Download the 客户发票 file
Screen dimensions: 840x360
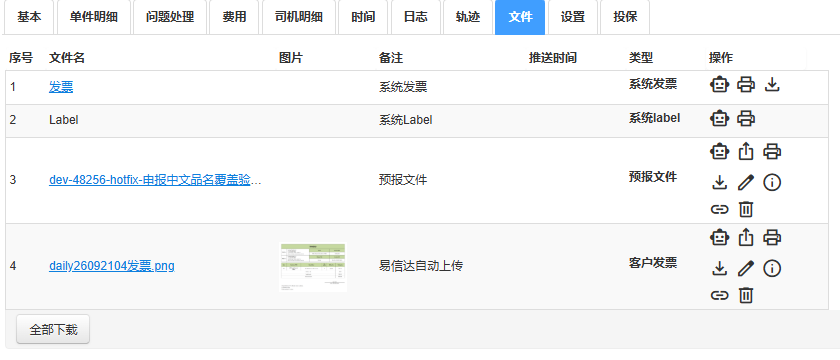tap(719, 268)
